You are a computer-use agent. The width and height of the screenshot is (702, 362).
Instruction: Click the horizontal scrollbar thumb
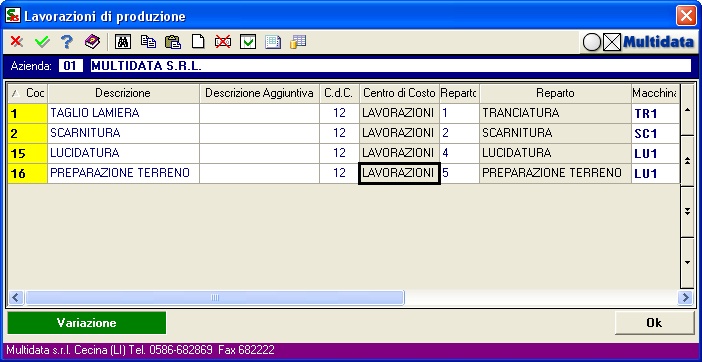[x=215, y=298]
